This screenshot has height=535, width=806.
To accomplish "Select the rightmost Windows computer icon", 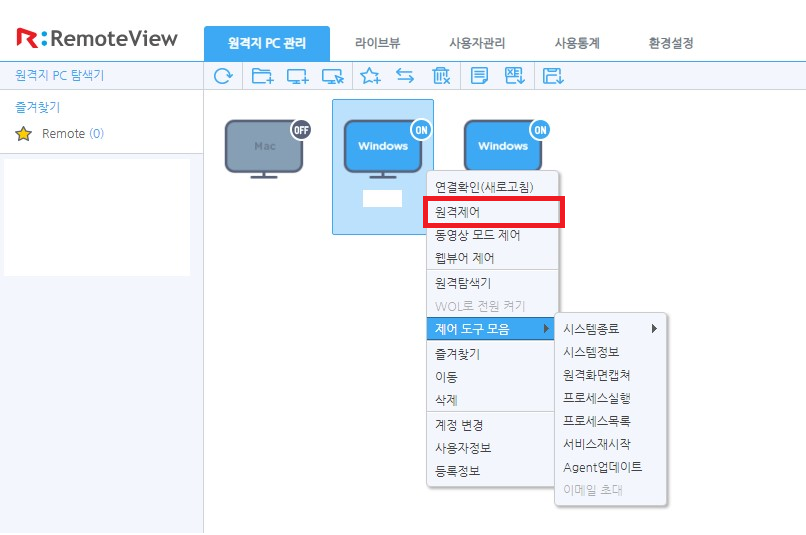I will [x=503, y=149].
